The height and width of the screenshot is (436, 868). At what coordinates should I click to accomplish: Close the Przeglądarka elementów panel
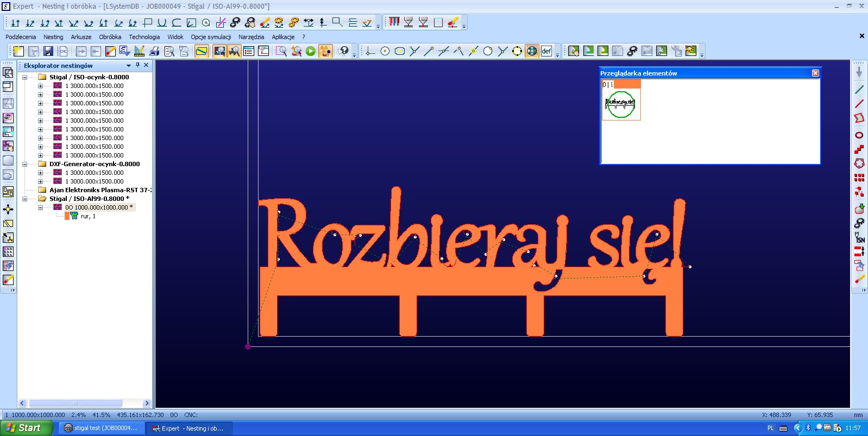coord(815,73)
